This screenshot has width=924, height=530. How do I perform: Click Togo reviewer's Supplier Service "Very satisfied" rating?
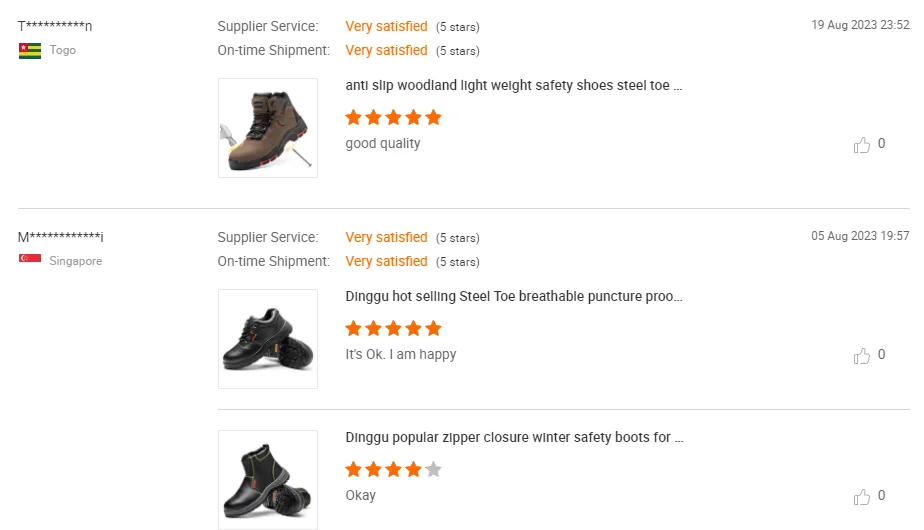[x=386, y=26]
